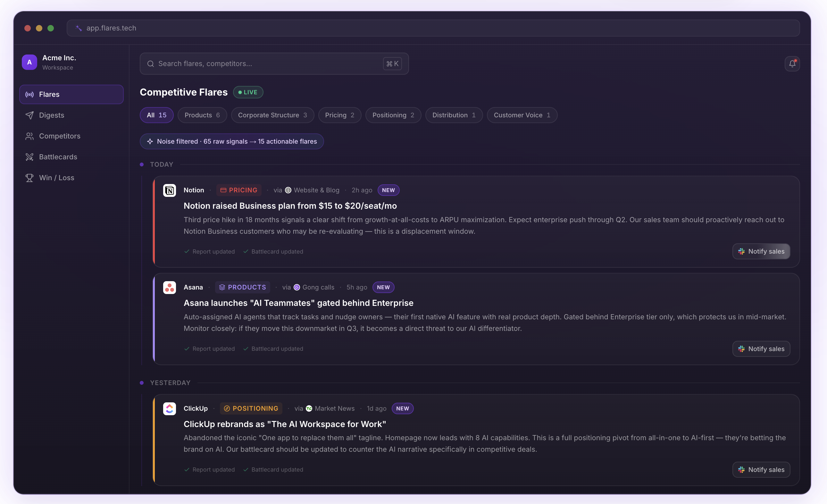Image resolution: width=827 pixels, height=504 pixels.
Task: Click the ClickUp card's Report updated checkmark
Action: (x=187, y=470)
